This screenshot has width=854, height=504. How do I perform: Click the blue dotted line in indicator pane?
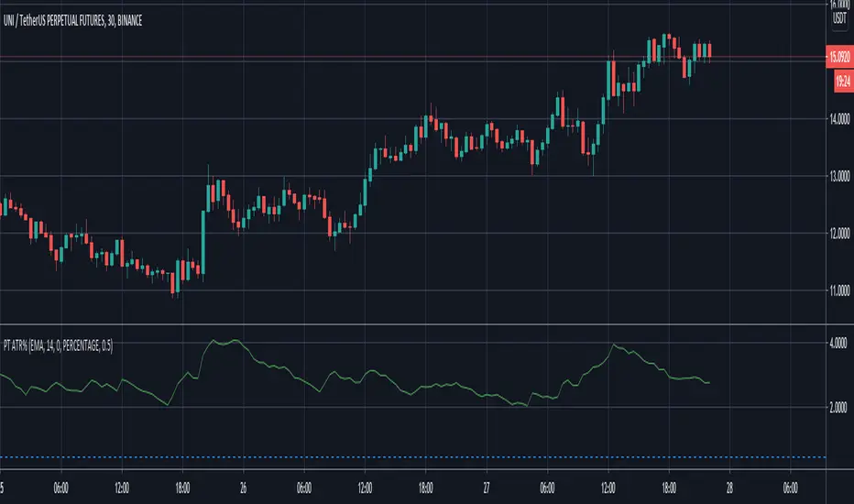pos(413,457)
